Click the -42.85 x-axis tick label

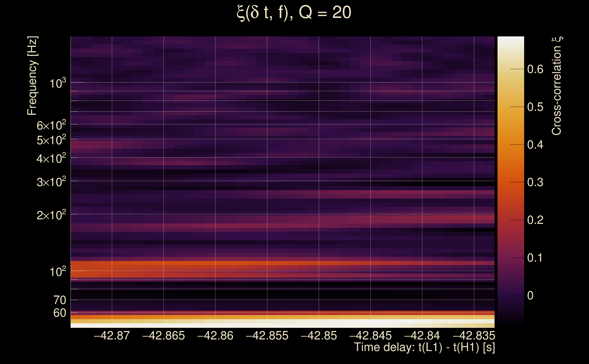pyautogui.click(x=319, y=336)
